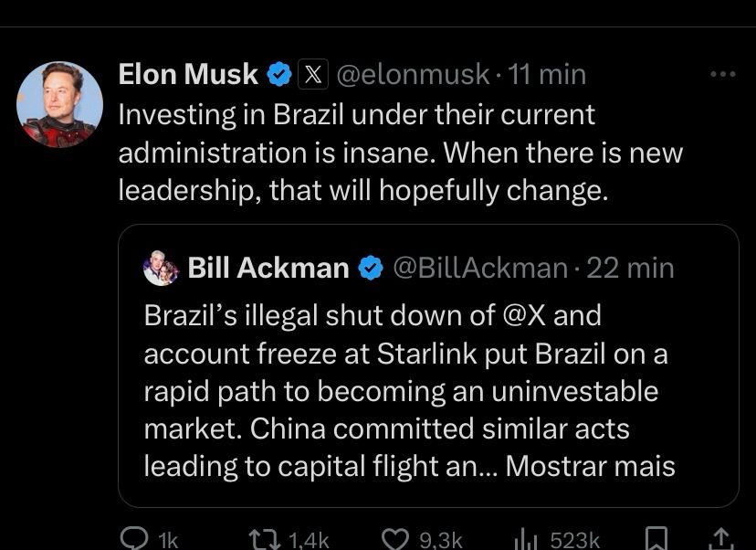Click the 11 min timestamp

click(548, 75)
